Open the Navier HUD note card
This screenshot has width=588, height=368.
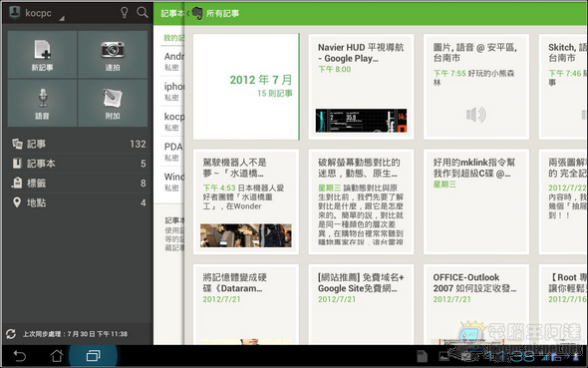[x=361, y=87]
